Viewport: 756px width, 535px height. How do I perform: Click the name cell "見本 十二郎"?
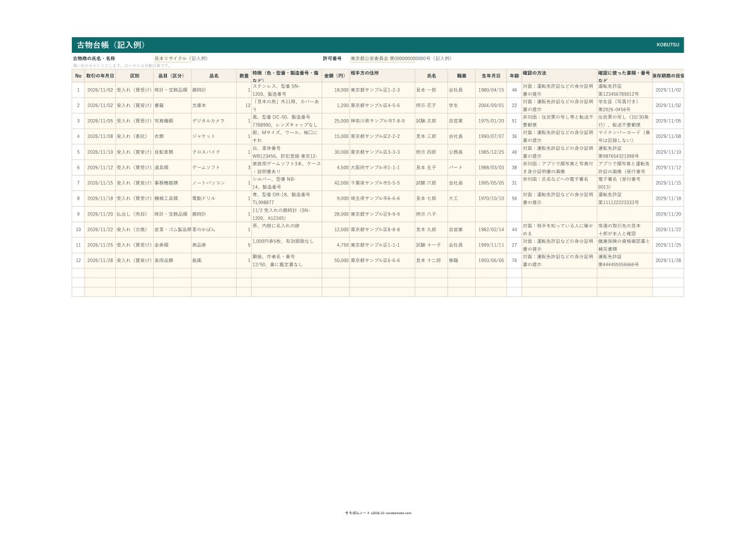tap(432, 261)
